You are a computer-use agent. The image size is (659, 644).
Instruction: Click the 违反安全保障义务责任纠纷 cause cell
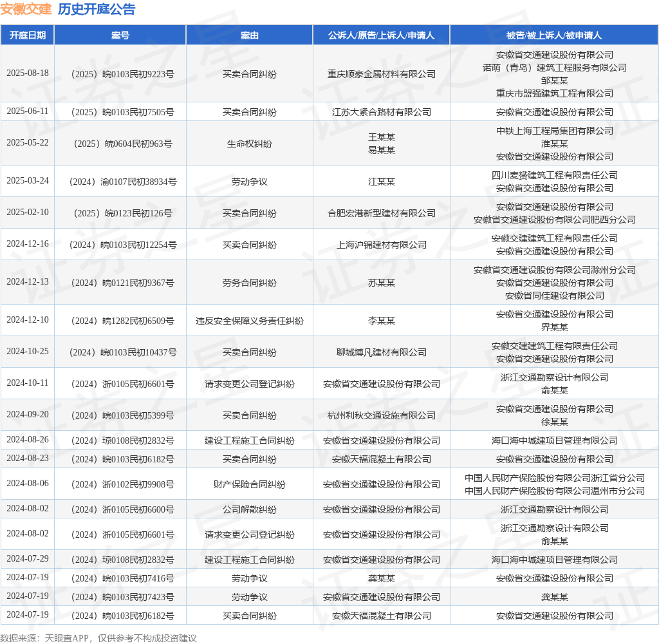(x=250, y=321)
